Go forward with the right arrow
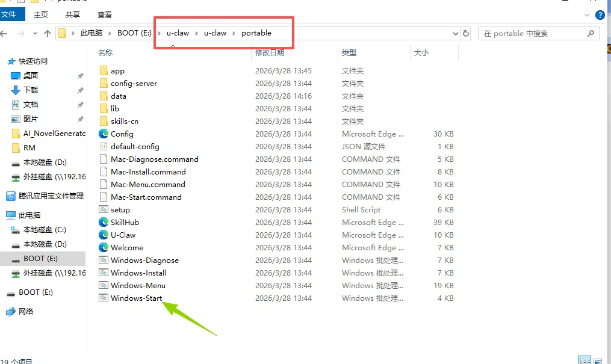The image size is (611, 364). 21,34
